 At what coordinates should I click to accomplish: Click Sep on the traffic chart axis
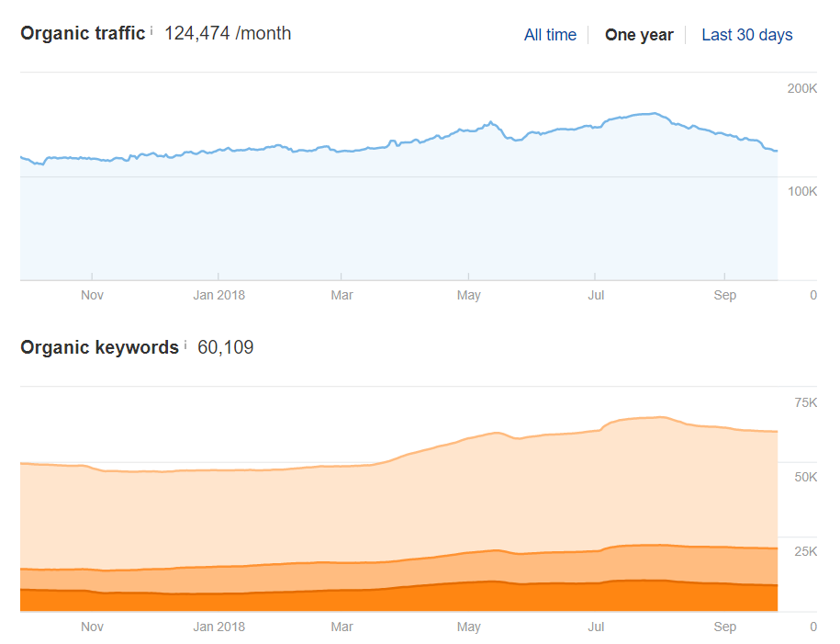tap(725, 295)
